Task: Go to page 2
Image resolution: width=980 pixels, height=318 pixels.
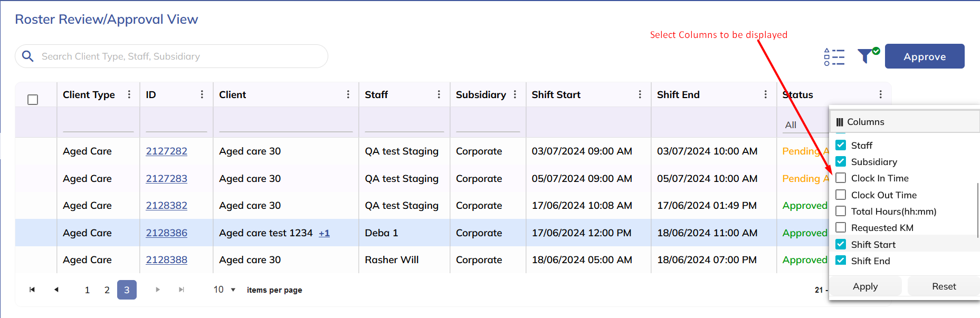Action: pyautogui.click(x=107, y=290)
